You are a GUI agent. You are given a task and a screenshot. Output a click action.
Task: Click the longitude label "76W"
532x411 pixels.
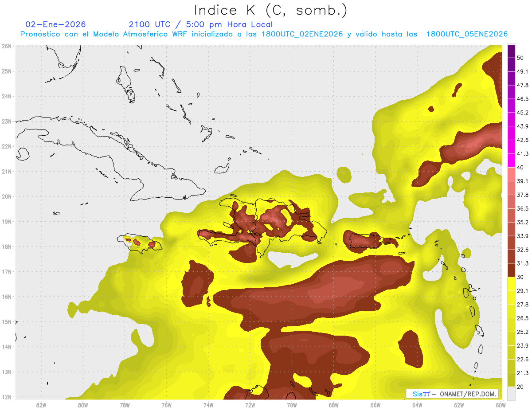point(166,405)
